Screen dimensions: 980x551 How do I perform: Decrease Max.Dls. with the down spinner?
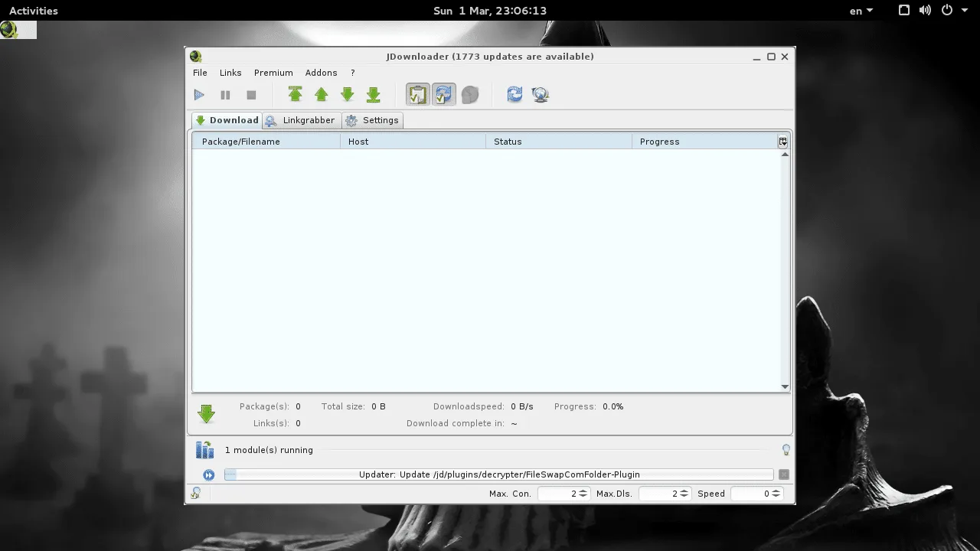[684, 497]
